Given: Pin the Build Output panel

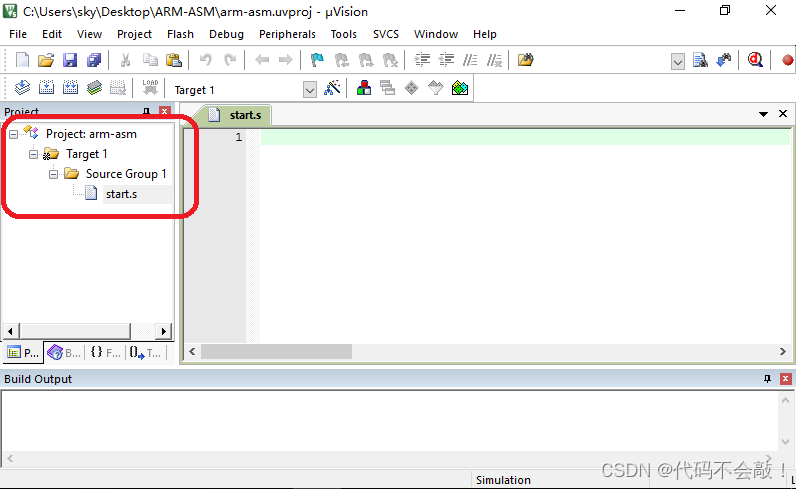Looking at the screenshot, I should click(767, 379).
